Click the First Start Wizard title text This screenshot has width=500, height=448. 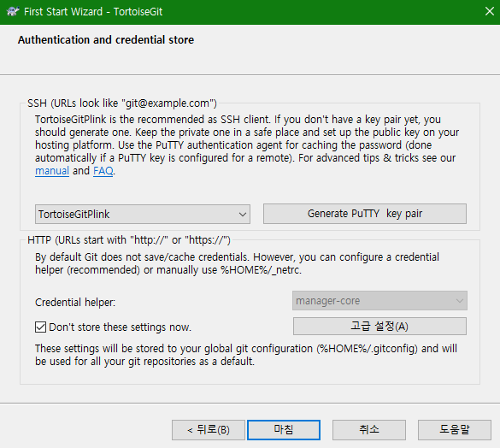click(93, 11)
